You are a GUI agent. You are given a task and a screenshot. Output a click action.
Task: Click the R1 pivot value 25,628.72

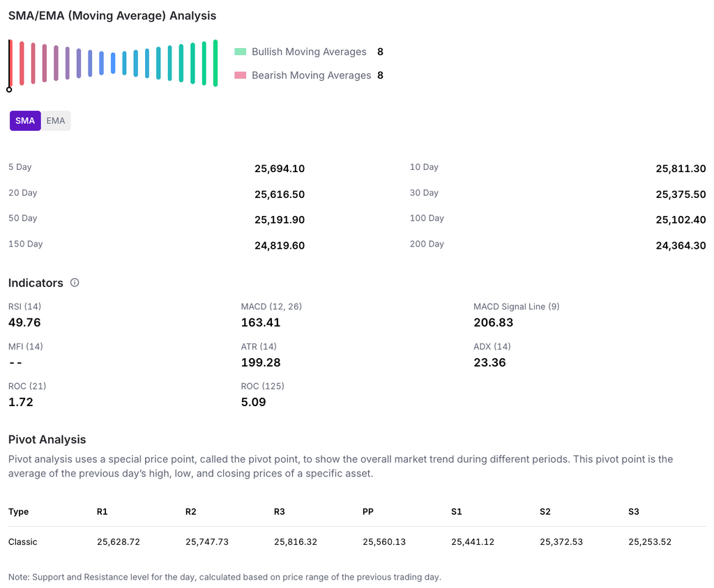tap(119, 541)
